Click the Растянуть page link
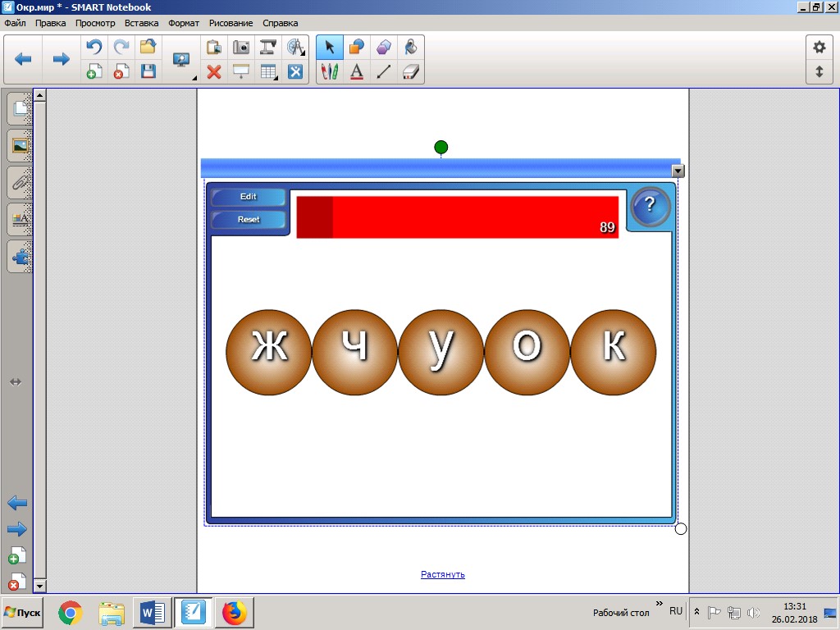The height and width of the screenshot is (630, 840). click(x=442, y=574)
